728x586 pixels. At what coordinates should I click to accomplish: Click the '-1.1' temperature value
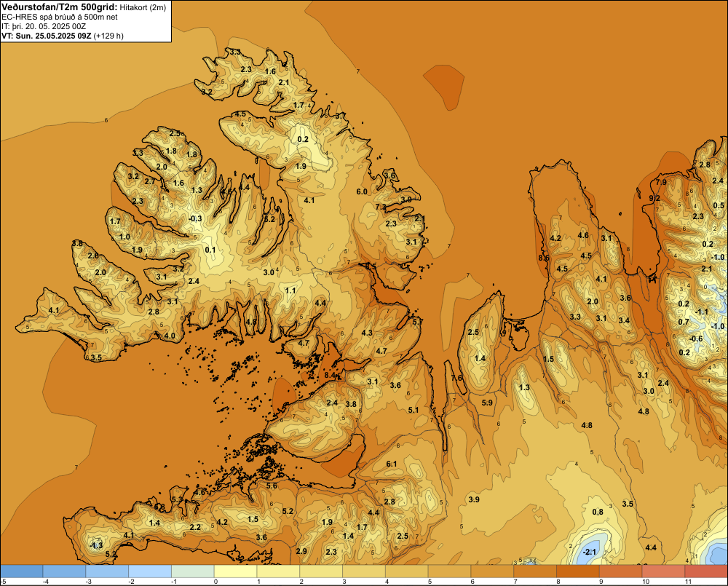tap(701, 312)
